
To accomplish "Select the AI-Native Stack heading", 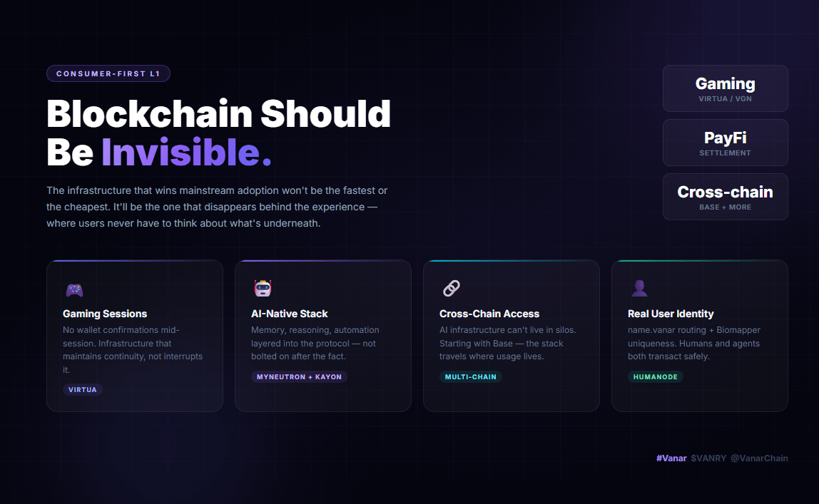I will click(290, 314).
